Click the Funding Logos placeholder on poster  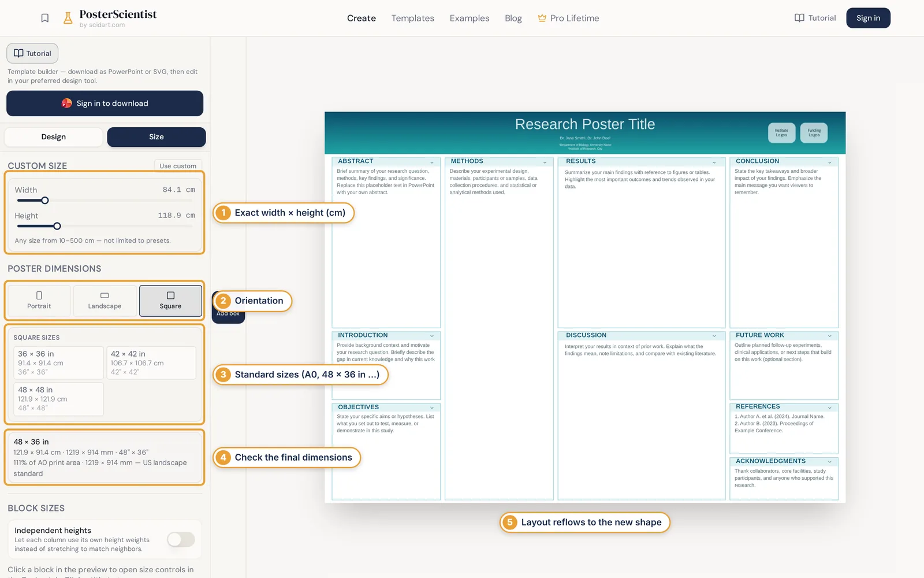point(814,133)
